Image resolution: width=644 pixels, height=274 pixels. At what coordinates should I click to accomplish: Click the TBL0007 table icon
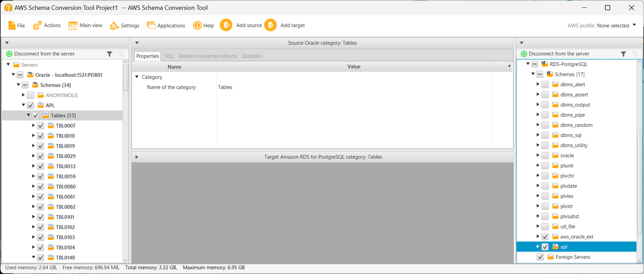point(51,125)
